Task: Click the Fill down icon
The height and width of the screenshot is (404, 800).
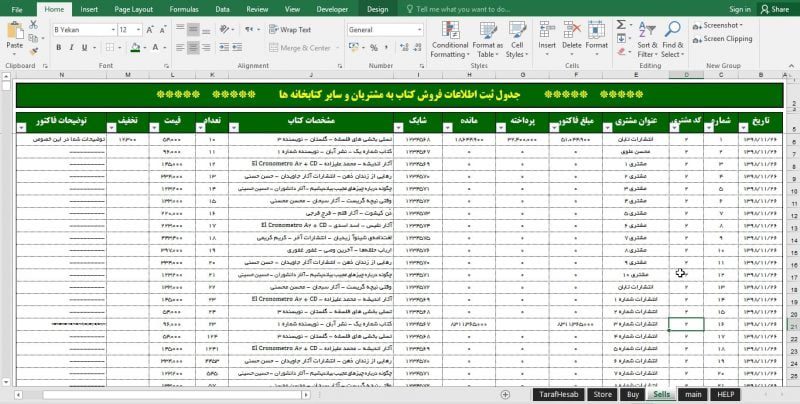Action: tap(621, 38)
